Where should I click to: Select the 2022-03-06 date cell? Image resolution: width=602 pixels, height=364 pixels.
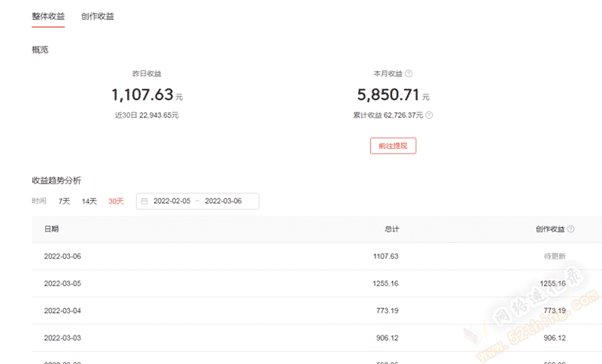click(62, 256)
